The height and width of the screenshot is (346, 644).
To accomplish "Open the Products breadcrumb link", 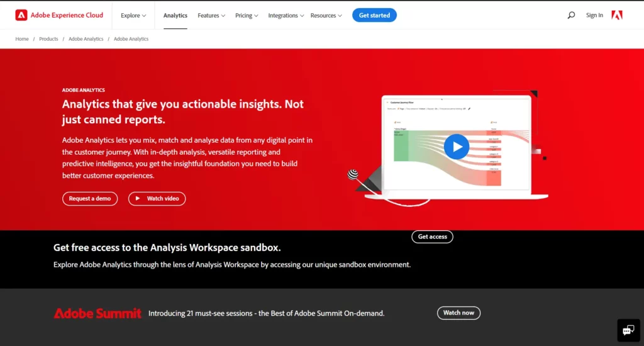I will pyautogui.click(x=48, y=39).
